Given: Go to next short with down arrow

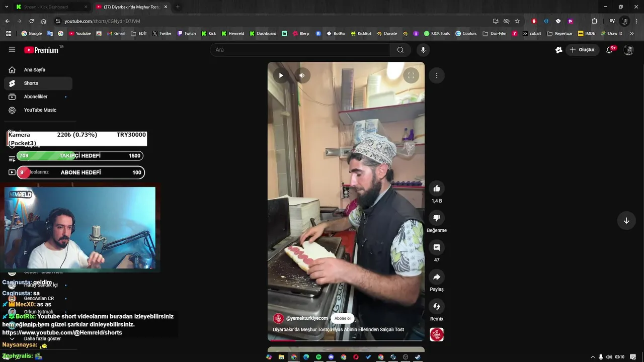Looking at the screenshot, I should tap(626, 221).
